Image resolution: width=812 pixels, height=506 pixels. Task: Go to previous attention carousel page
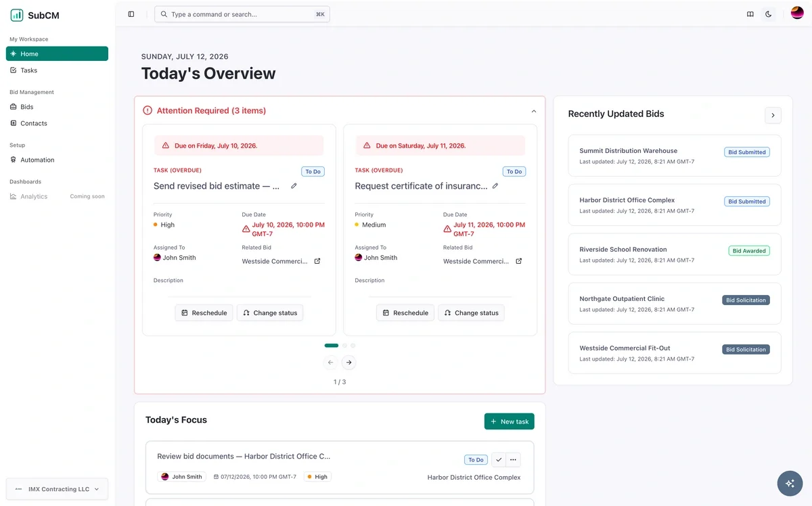click(331, 363)
